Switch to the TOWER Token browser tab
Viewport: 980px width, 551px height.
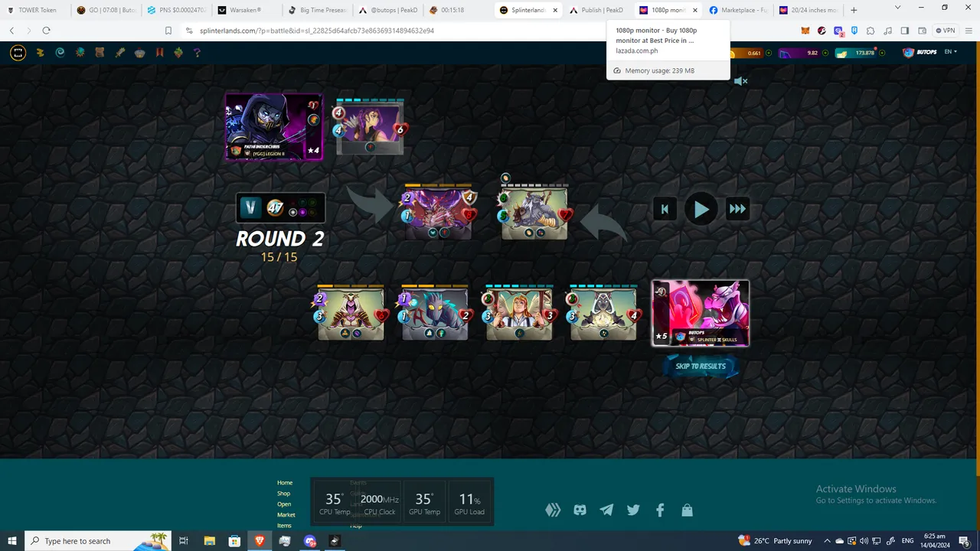coord(36,10)
